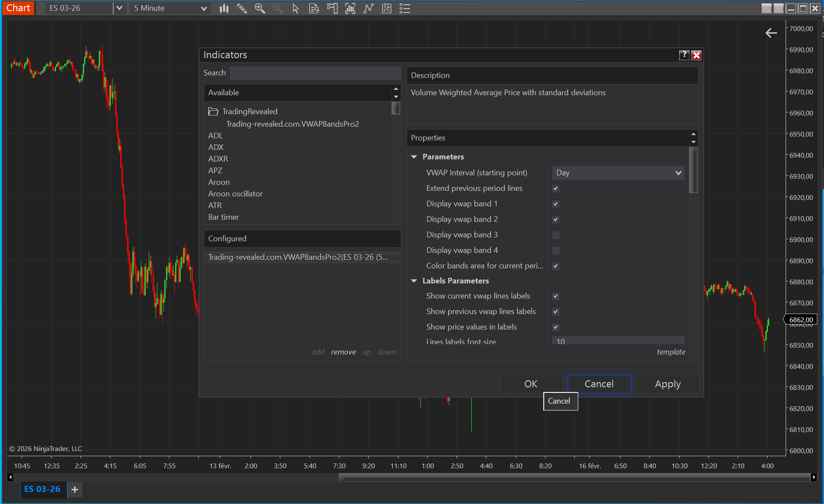Collapse the Labels Parameters section
The height and width of the screenshot is (504, 824).
coord(414,281)
